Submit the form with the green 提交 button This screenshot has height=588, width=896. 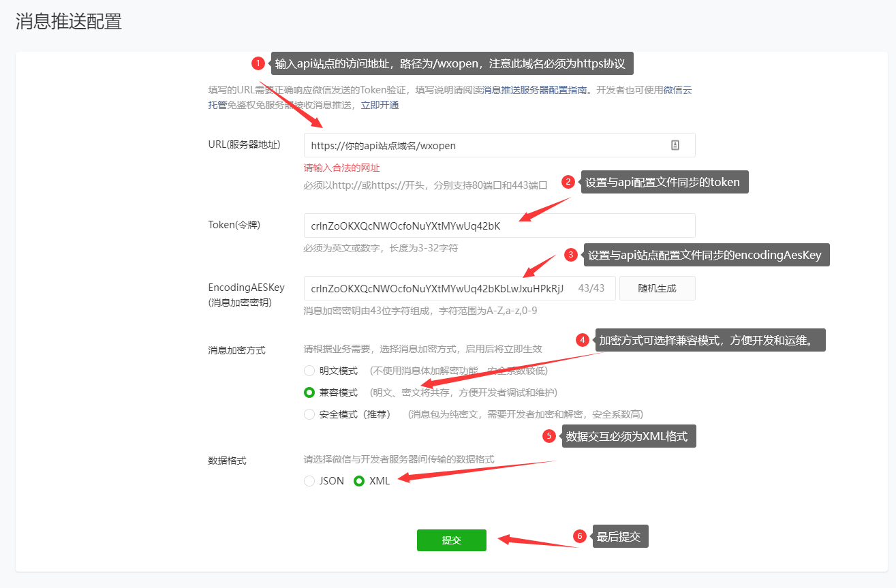pos(451,540)
